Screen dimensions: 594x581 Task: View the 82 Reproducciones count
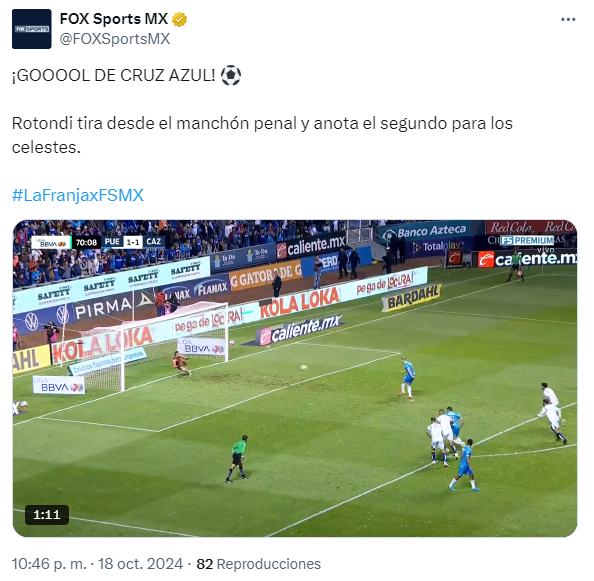click(x=258, y=564)
